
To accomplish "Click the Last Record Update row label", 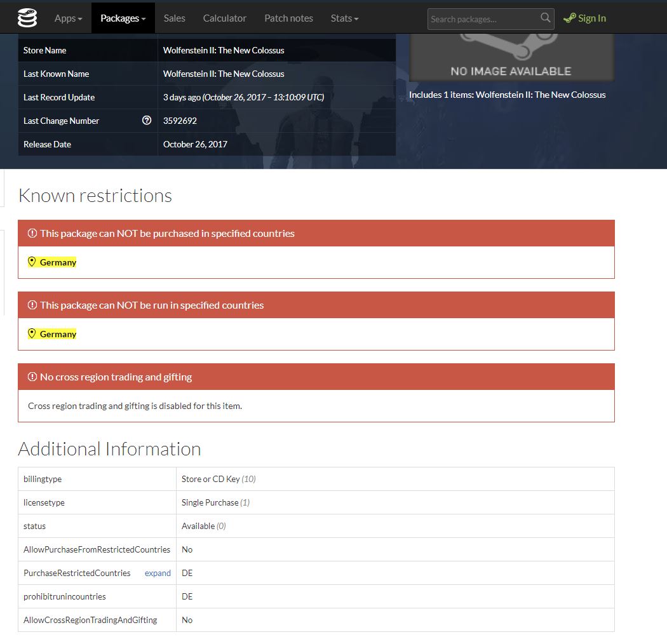I will 59,97.
